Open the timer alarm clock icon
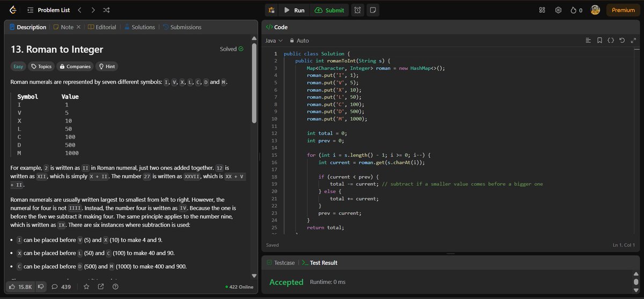Image resolution: width=644 pixels, height=299 pixels. point(357,10)
